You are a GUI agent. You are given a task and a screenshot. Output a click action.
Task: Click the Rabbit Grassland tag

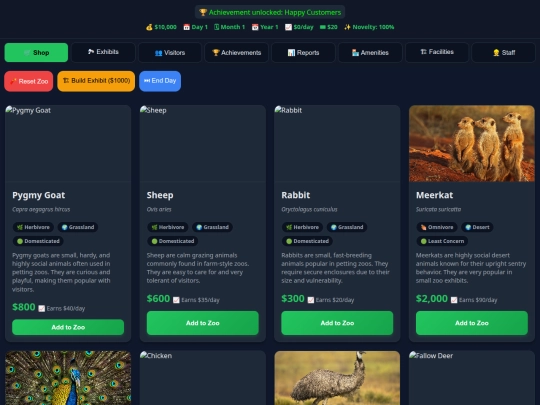coord(347,227)
